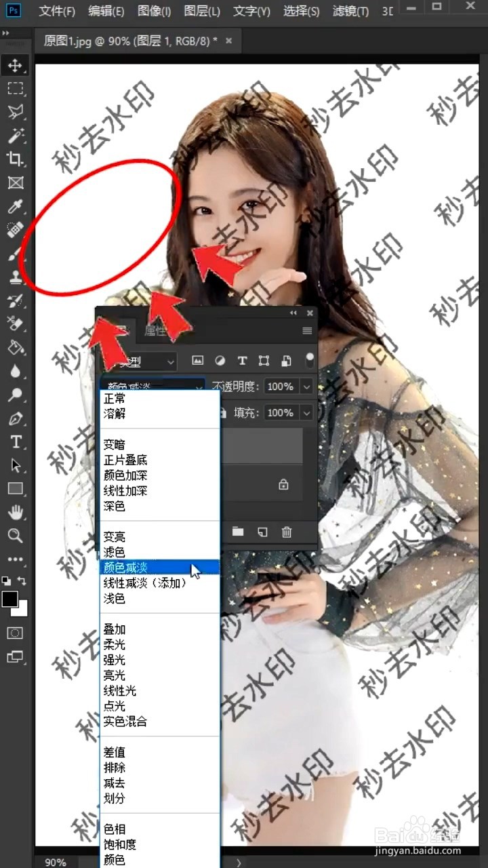Close the floating Layers panel
The width and height of the screenshot is (488, 868).
pyautogui.click(x=310, y=313)
